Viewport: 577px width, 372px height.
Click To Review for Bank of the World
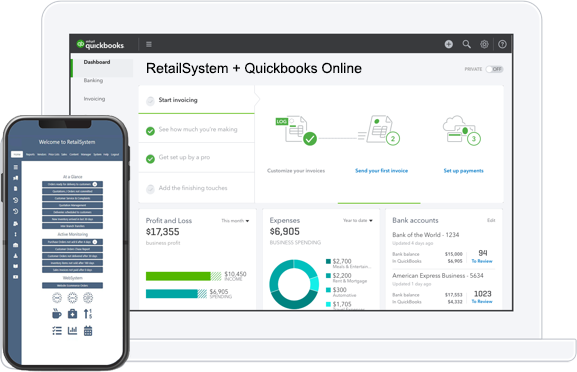click(482, 261)
